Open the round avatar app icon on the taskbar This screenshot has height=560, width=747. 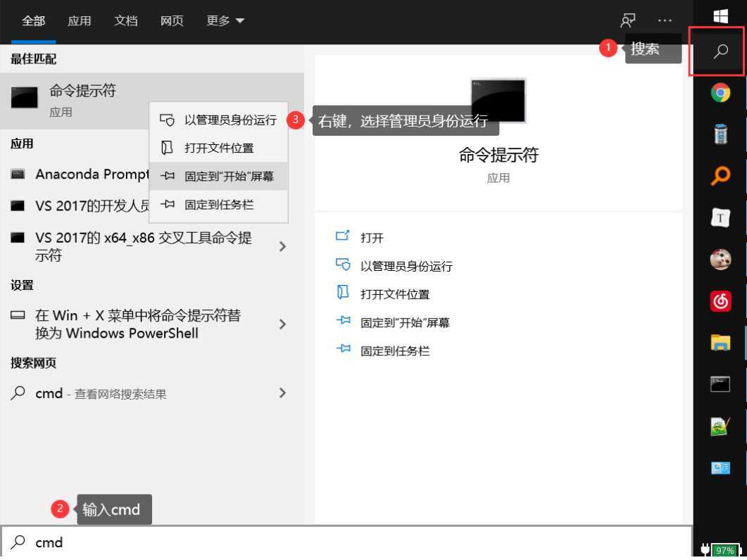coord(720,260)
